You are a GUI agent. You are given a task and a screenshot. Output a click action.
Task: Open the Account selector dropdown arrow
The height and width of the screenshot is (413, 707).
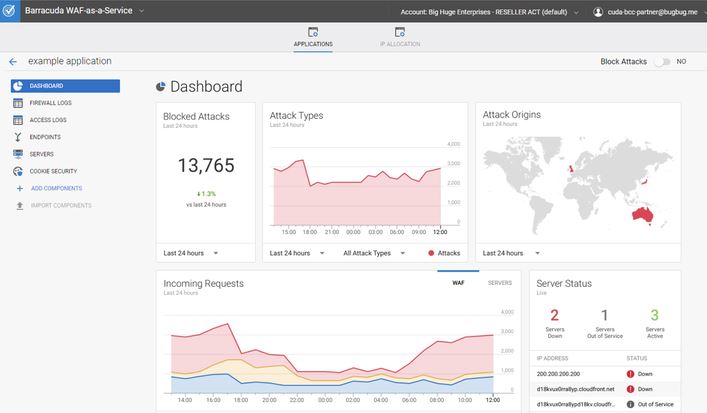point(576,13)
